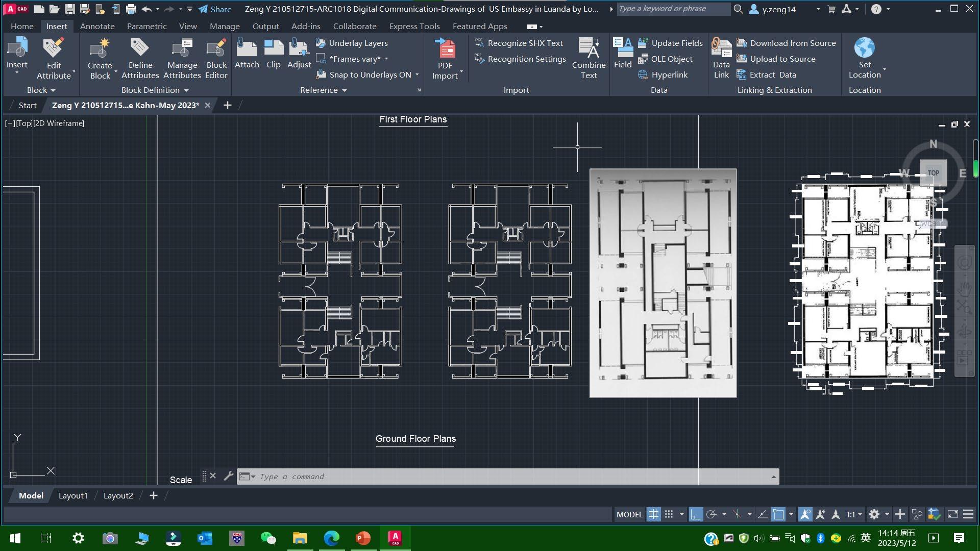Toggle Ortho mode in status bar
This screenshot has width=980, height=551.
[695, 514]
